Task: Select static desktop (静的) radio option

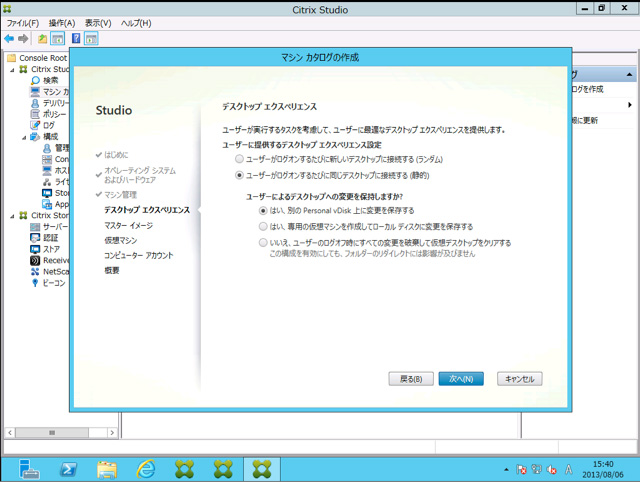Action: tap(240, 175)
